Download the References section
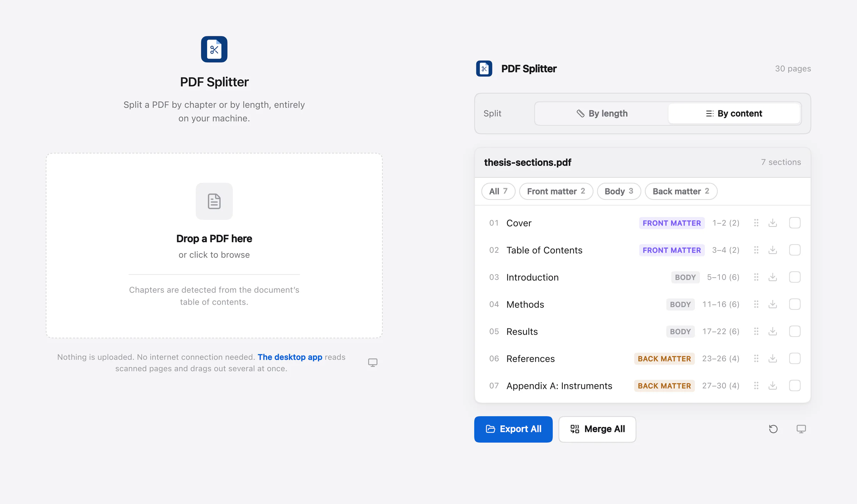Viewport: 857px width, 504px height. [x=773, y=358]
